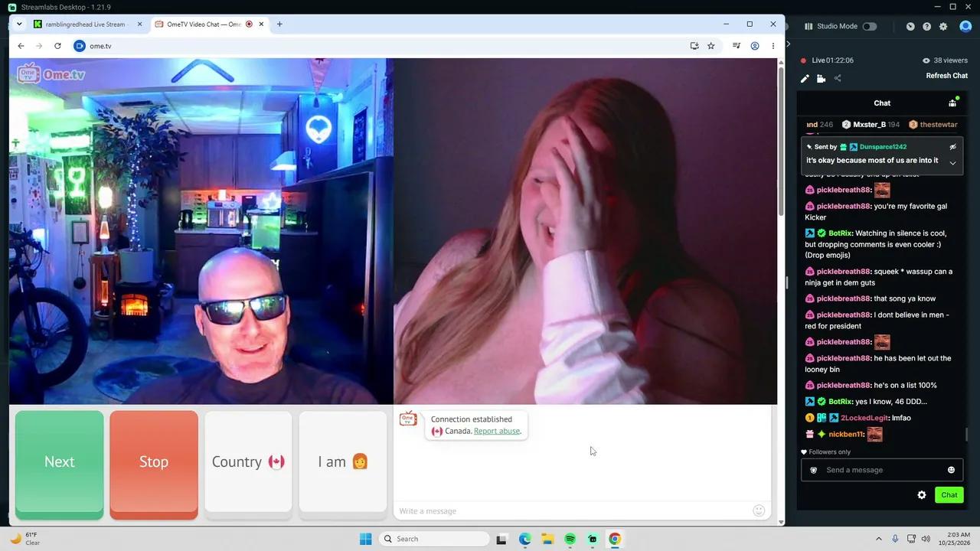
Task: Open Streamlabs help question mark icon
Action: point(926,26)
